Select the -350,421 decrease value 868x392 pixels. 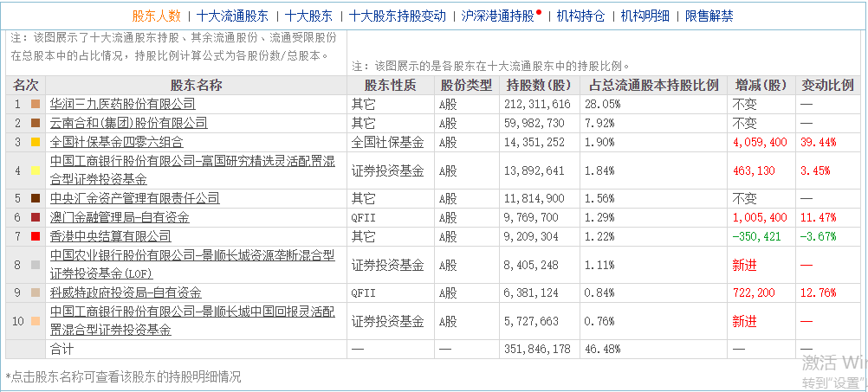click(756, 236)
